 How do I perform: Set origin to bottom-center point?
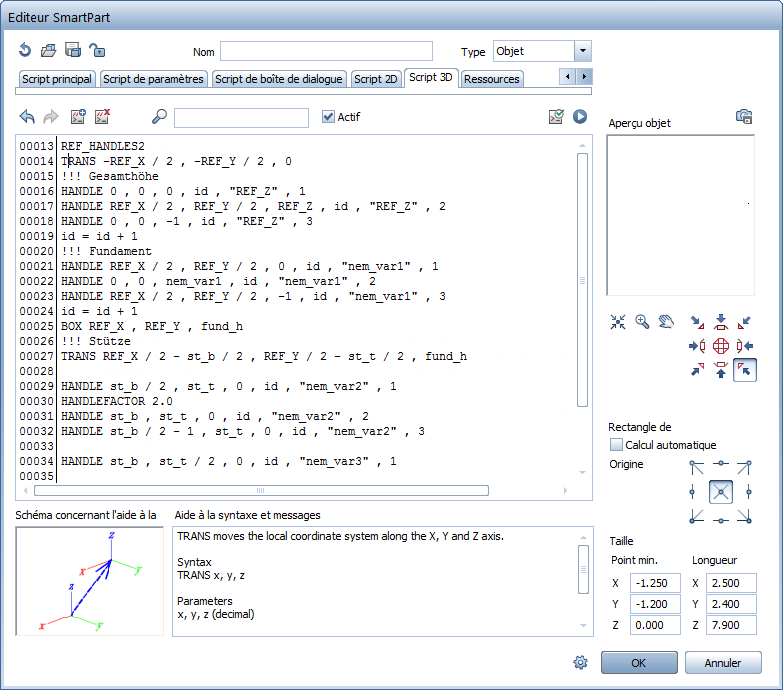(721, 520)
